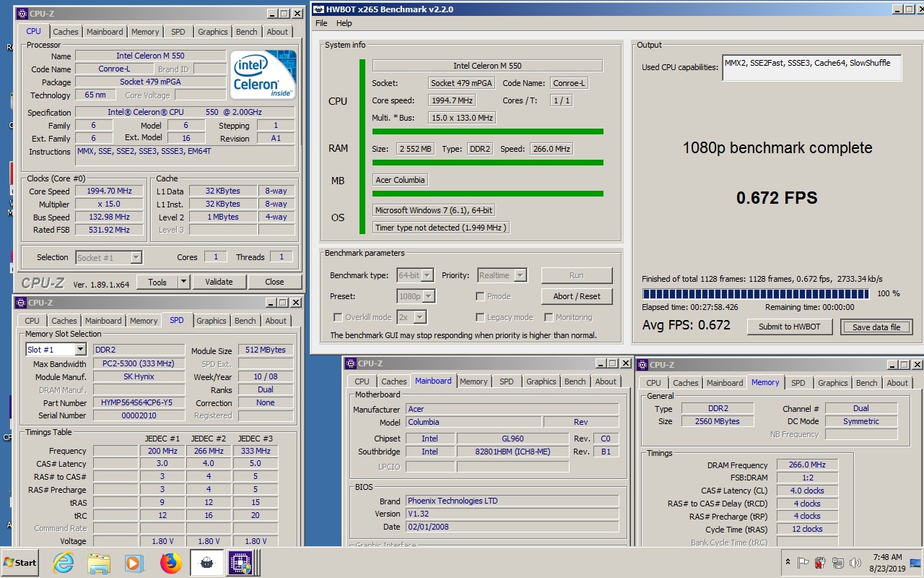Click the BIOS Brand Phoenix Technologies LTD
Screen dimensions: 924x578
pos(512,501)
